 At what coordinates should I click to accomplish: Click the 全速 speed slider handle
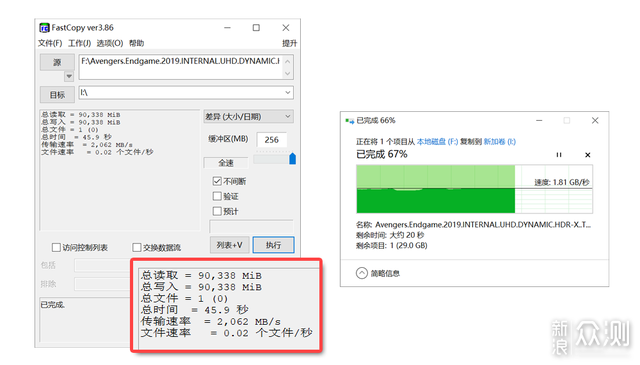tap(292, 159)
